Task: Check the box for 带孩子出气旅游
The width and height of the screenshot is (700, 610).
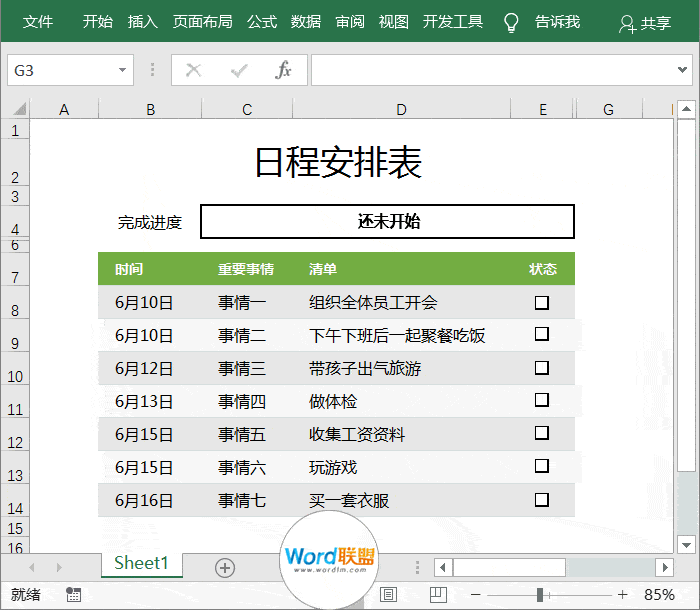Action: (x=542, y=368)
